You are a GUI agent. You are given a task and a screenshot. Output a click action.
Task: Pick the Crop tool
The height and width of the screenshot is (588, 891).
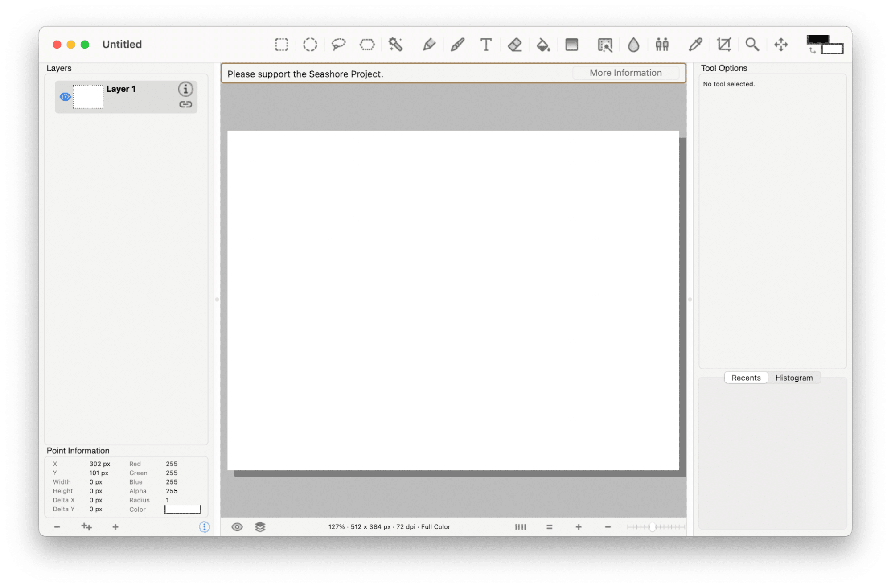(724, 45)
